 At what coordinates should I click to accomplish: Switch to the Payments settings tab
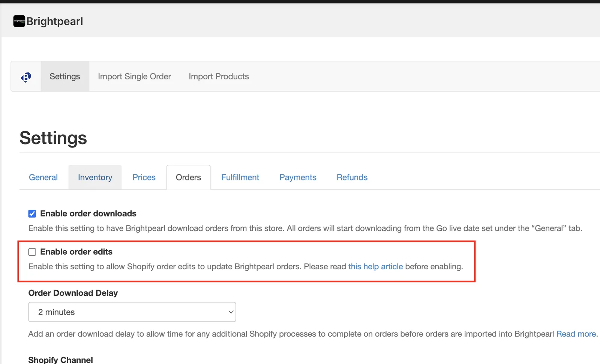(298, 178)
